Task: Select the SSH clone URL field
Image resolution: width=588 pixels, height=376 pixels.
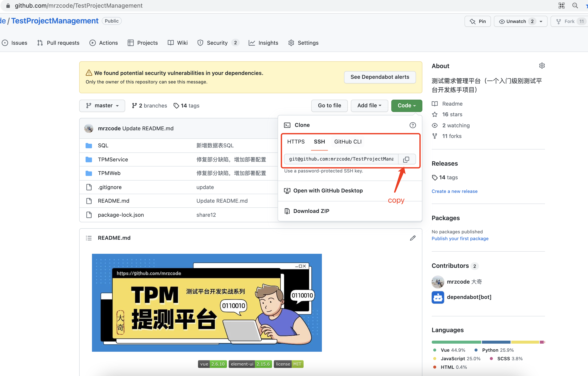Action: coord(341,159)
